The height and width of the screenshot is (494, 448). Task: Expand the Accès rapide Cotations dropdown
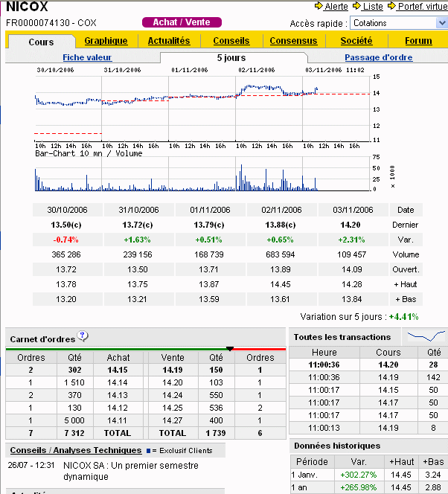[441, 23]
